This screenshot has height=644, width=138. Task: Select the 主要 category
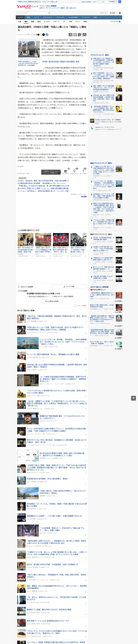[20, 21]
